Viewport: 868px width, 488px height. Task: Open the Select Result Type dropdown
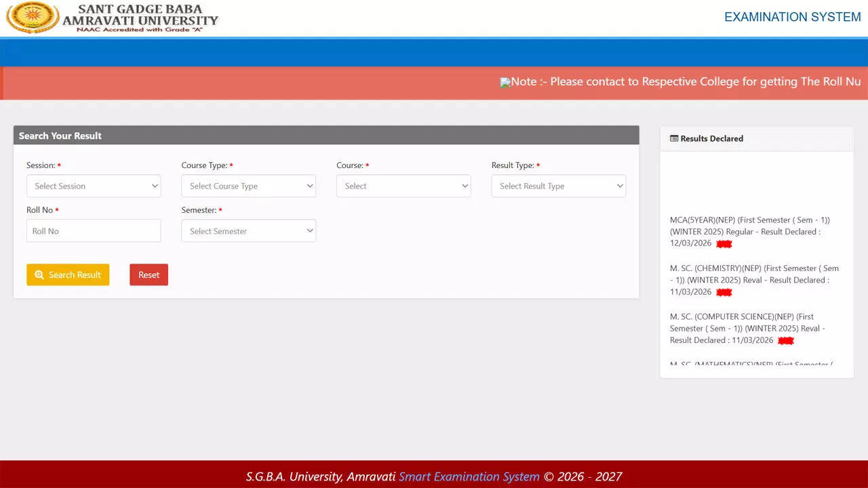[x=558, y=186]
